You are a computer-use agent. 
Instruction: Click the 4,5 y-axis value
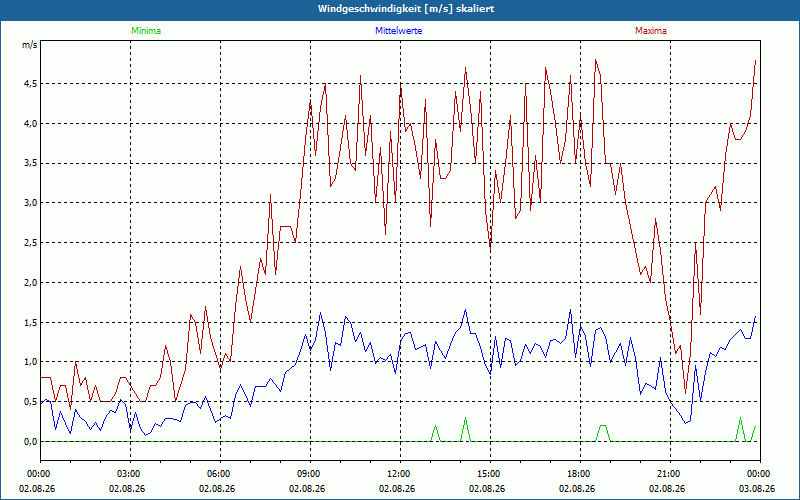pos(31,84)
